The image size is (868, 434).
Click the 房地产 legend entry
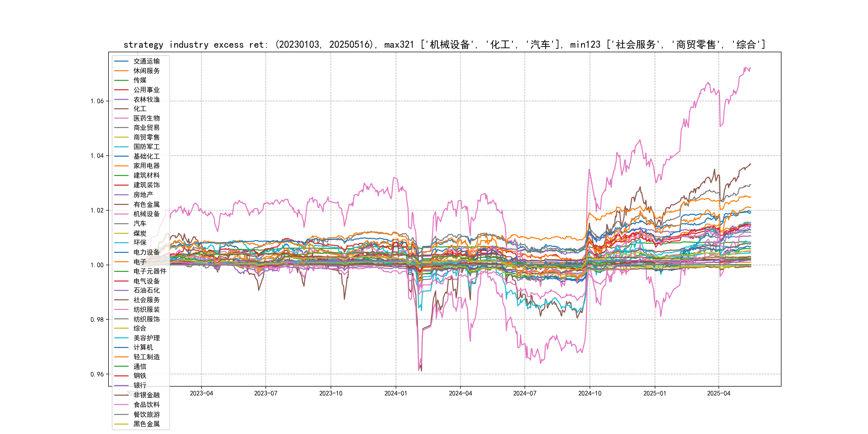(x=143, y=195)
